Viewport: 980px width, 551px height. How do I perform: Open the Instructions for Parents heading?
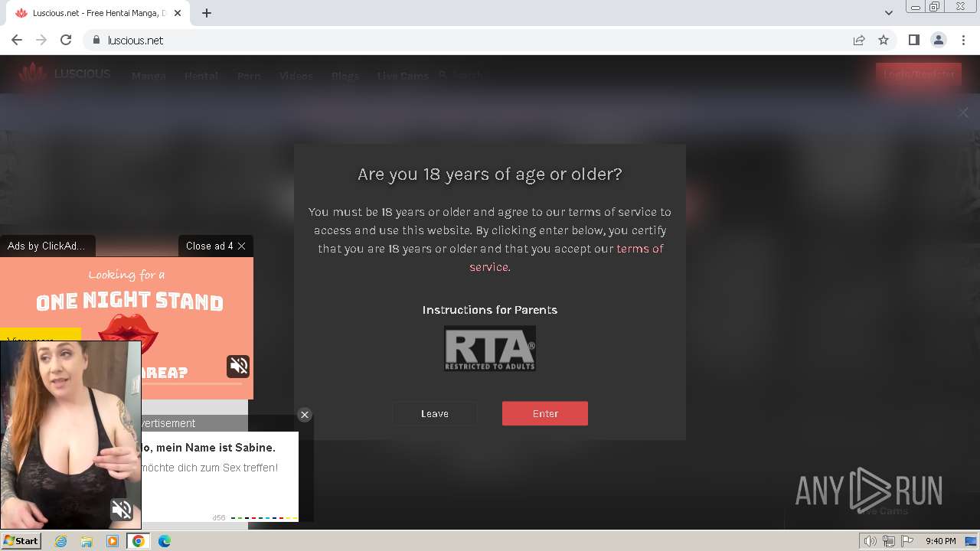click(x=490, y=310)
